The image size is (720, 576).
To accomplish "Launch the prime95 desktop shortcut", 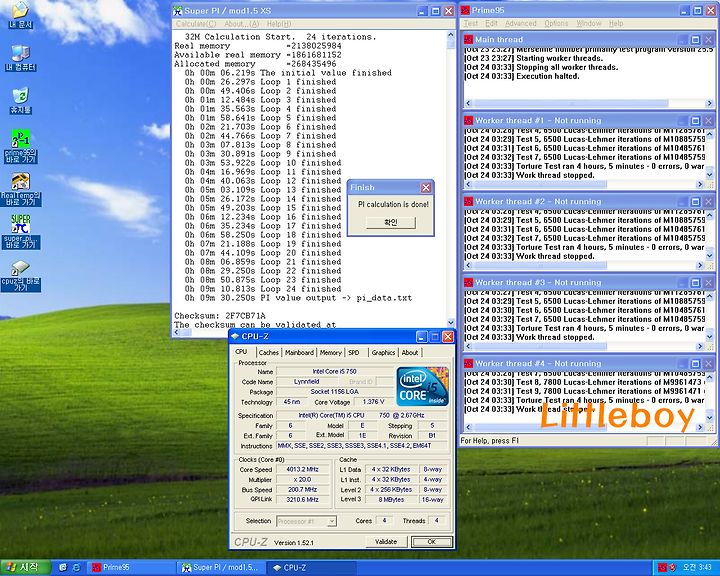I will [20, 147].
